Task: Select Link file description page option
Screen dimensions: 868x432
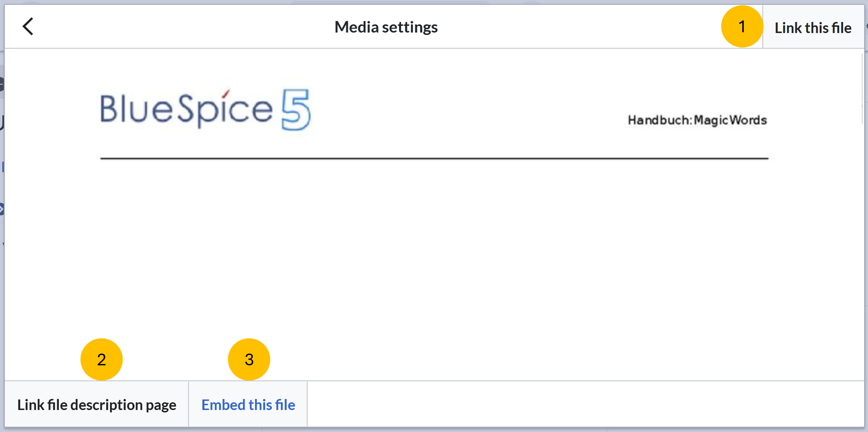Action: tap(96, 404)
